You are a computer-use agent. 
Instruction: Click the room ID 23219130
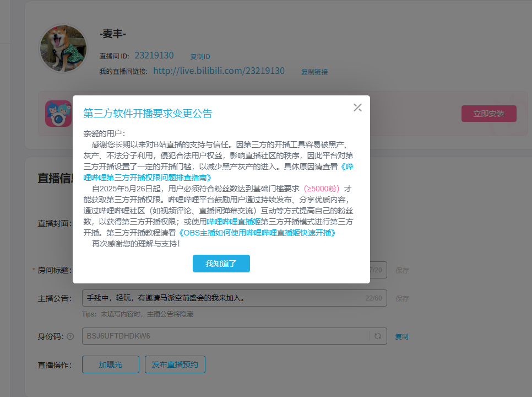point(154,55)
